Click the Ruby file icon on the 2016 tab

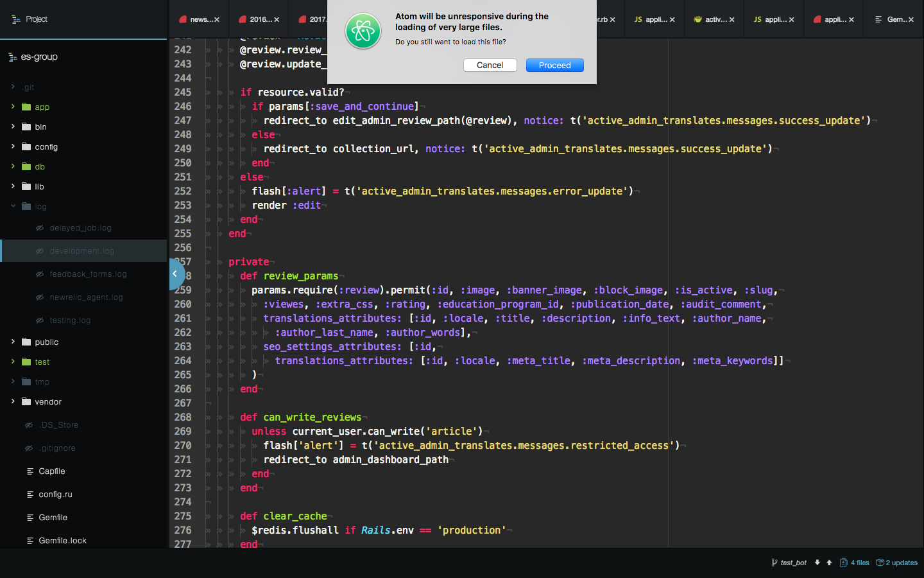coord(242,19)
